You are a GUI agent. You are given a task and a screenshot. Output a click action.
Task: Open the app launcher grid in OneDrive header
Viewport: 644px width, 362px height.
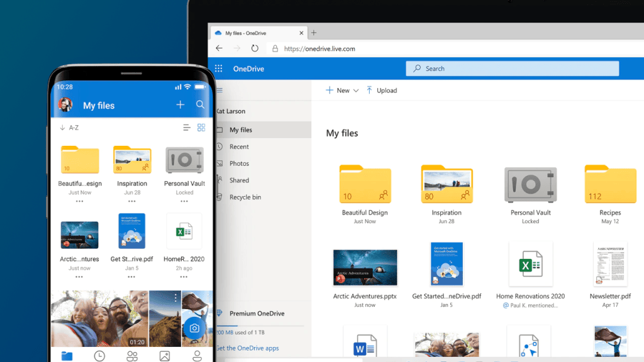[218, 69]
